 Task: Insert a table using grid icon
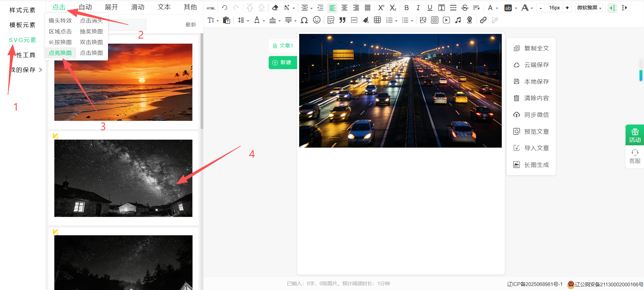tap(377, 20)
